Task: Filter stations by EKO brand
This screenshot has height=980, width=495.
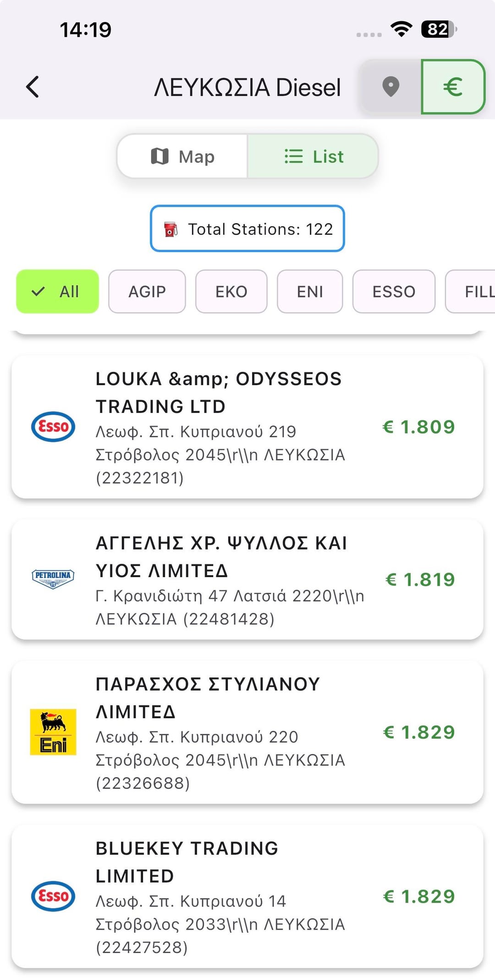Action: (x=231, y=292)
